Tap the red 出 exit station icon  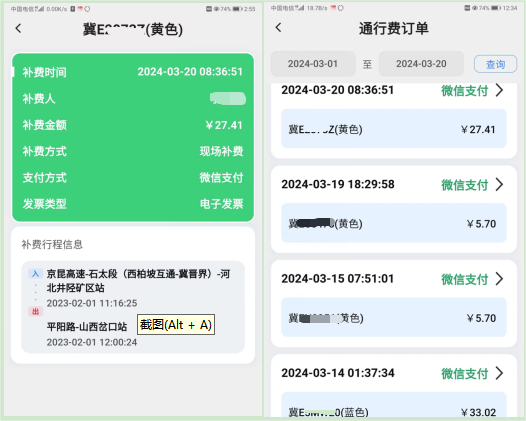(35, 312)
